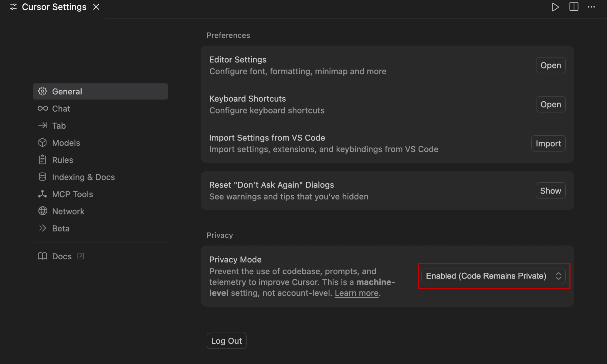Click the Keyboard Shortcuts title text
Viewport: 607px width, 364px height.
[x=248, y=99]
